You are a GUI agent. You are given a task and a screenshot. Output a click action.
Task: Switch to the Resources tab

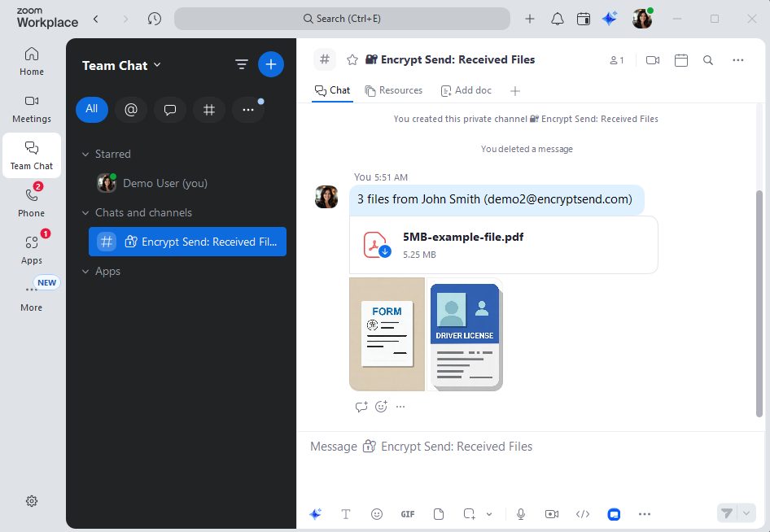[393, 90]
